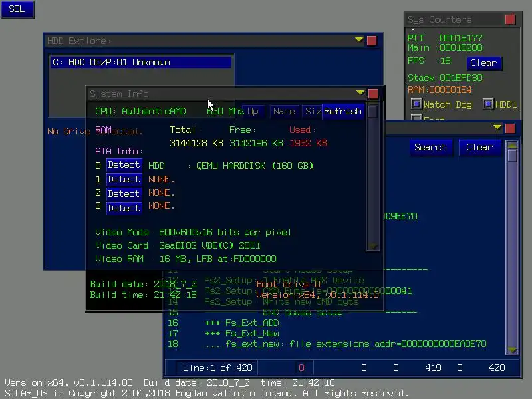The height and width of the screenshot is (399, 532).
Task: Collapse the HDD Explore window with yellow arrow
Action: [x=359, y=40]
